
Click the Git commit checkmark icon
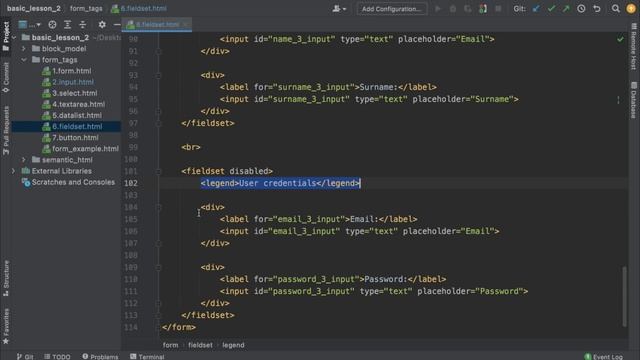(551, 9)
